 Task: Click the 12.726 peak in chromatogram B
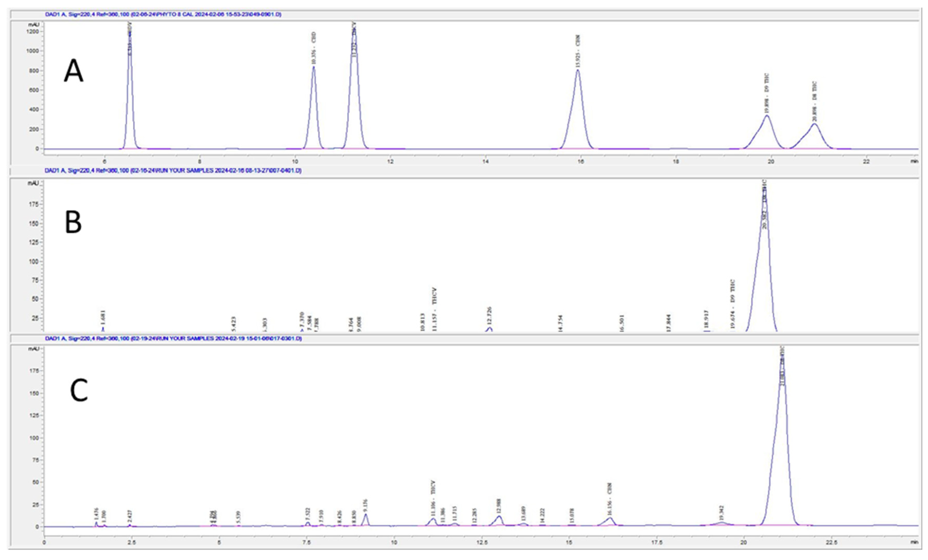(489, 329)
